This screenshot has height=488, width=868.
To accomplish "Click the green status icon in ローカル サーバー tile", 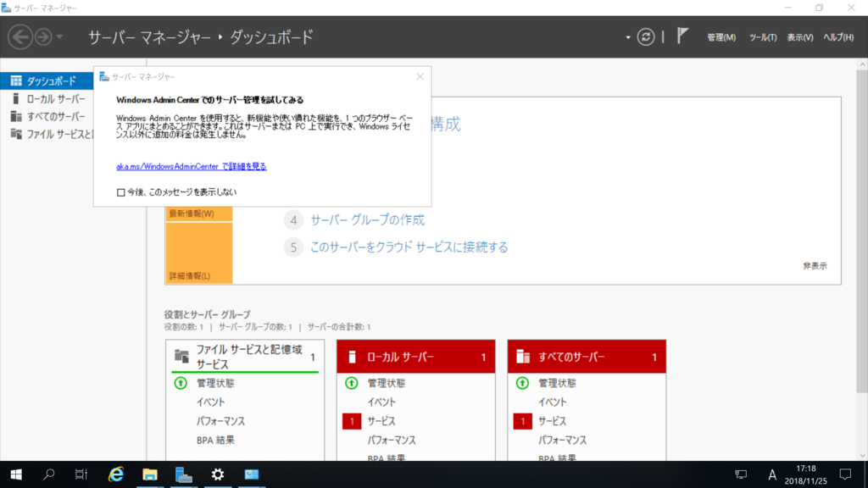I will click(352, 383).
